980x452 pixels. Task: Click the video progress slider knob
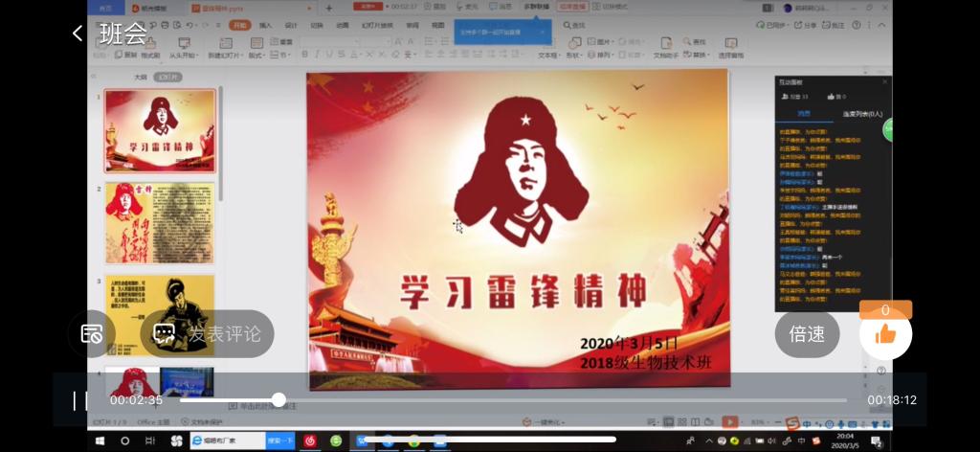(x=278, y=399)
